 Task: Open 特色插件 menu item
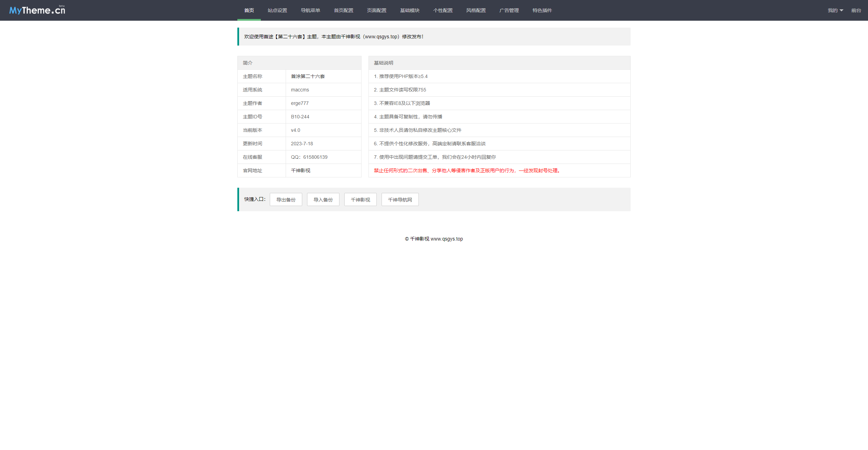click(x=542, y=10)
